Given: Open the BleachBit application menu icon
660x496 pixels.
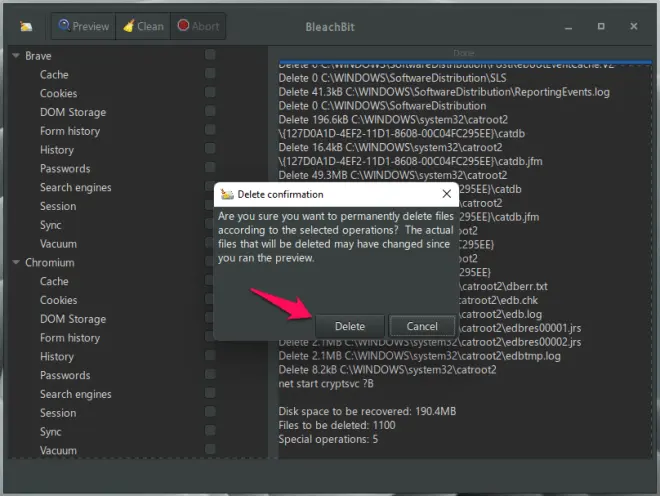Looking at the screenshot, I should [26, 27].
